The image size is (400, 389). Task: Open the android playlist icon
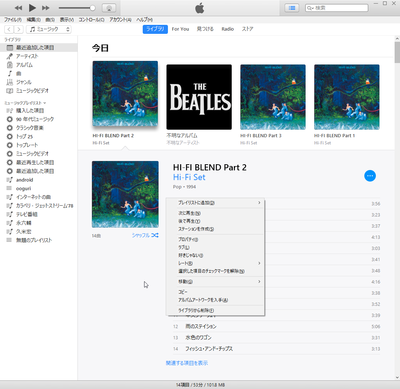[10, 180]
